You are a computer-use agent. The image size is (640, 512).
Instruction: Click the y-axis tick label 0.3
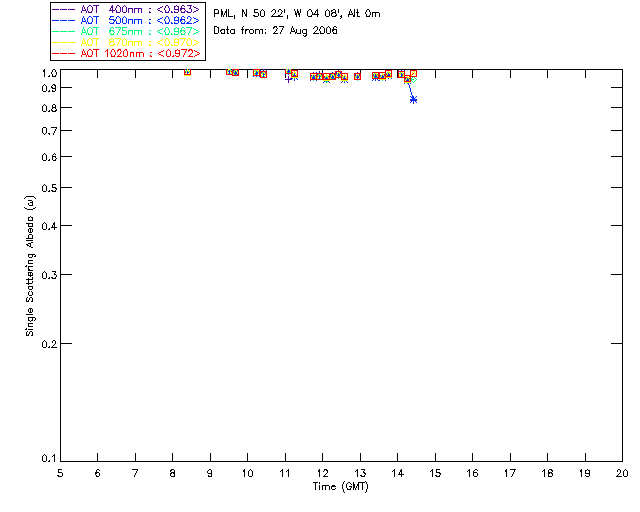point(48,275)
